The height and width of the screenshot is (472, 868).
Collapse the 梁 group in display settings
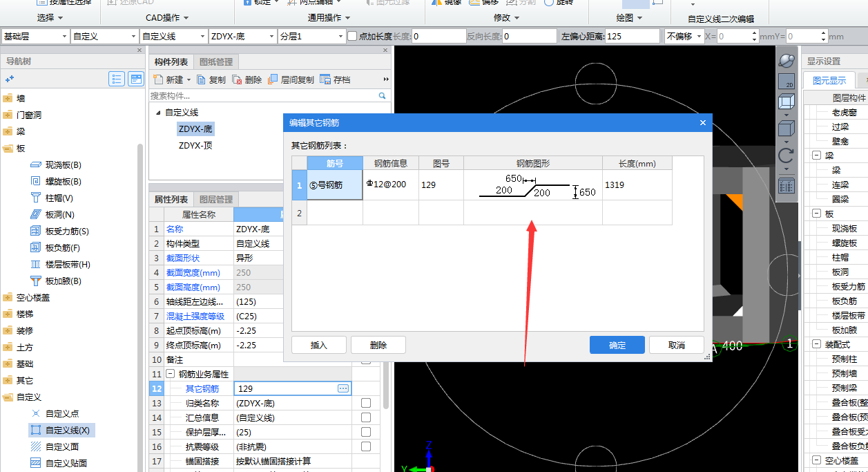(817, 155)
